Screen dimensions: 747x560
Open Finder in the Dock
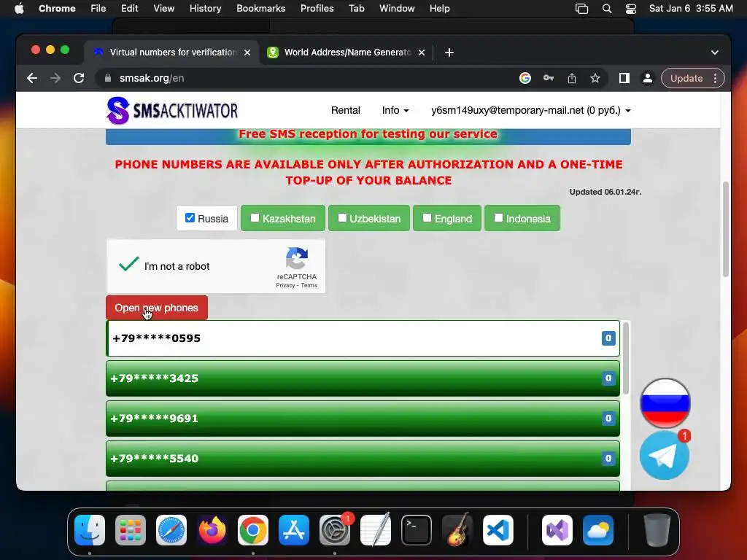[x=90, y=530]
